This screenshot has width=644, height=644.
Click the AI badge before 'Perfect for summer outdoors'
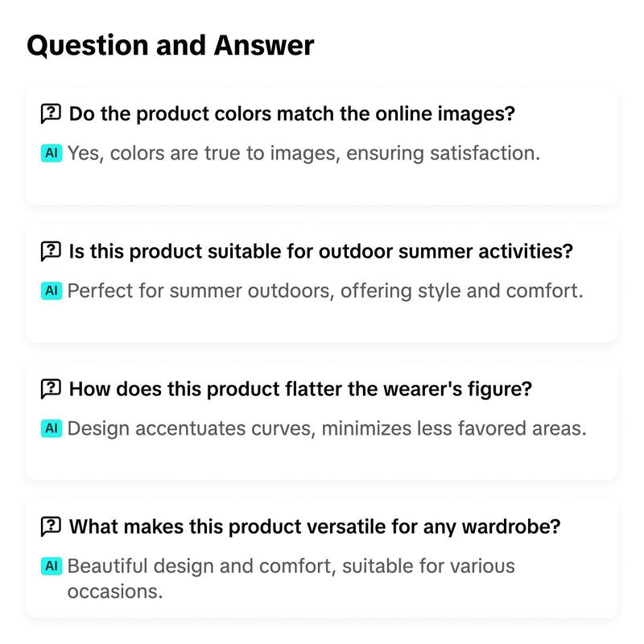pos(52,291)
